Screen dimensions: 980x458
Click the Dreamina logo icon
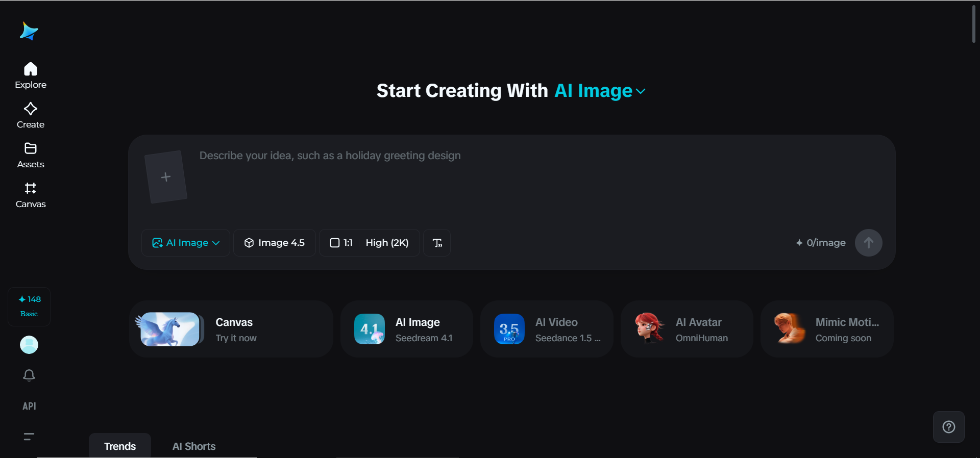29,31
